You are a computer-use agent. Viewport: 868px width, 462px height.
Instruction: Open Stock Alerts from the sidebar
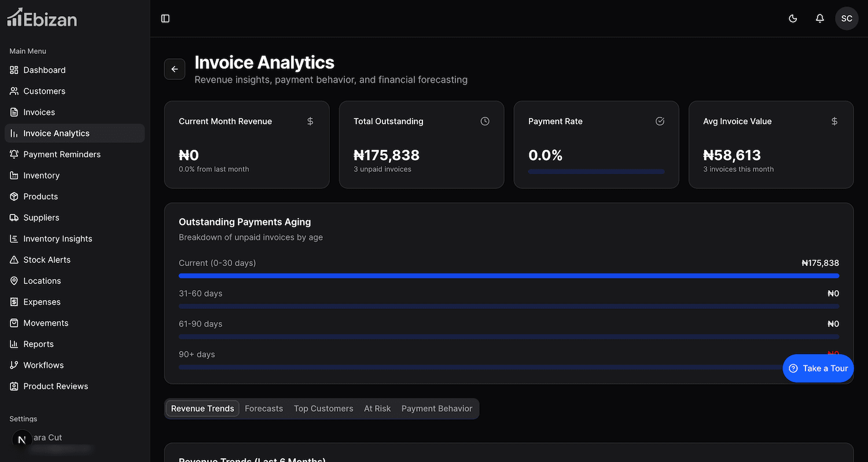(47, 260)
